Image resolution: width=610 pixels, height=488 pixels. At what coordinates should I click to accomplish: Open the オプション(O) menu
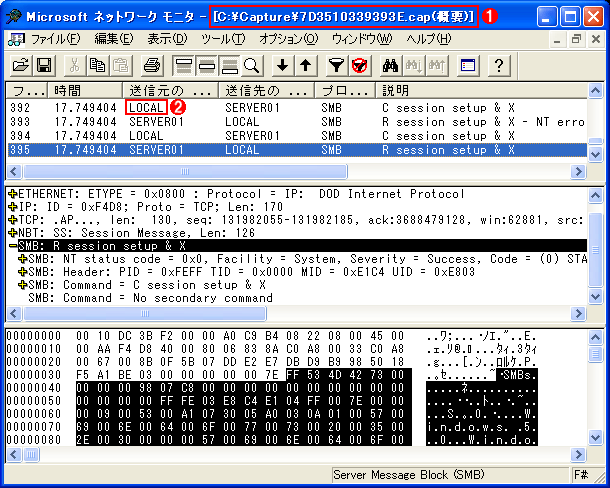point(289,39)
